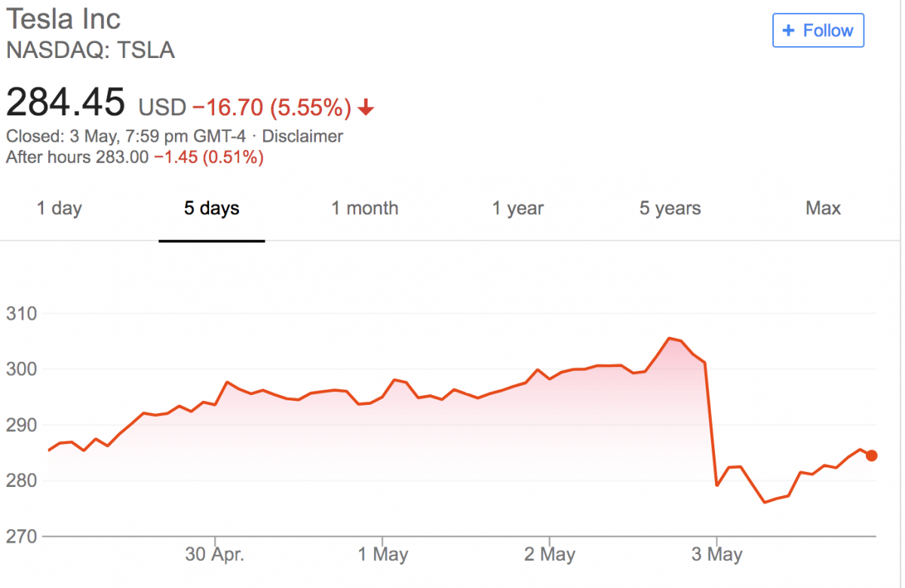Click the 30 Apr. date label
Viewport: 905px width, 588px height.
215,556
